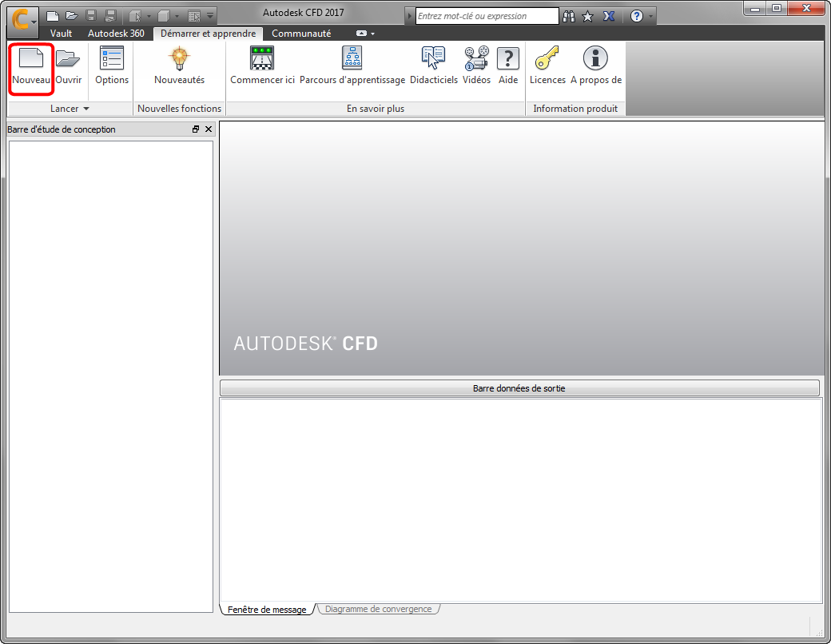The height and width of the screenshot is (644, 831).
Task: Click the Nouveau ribbon button
Action: tap(31, 66)
